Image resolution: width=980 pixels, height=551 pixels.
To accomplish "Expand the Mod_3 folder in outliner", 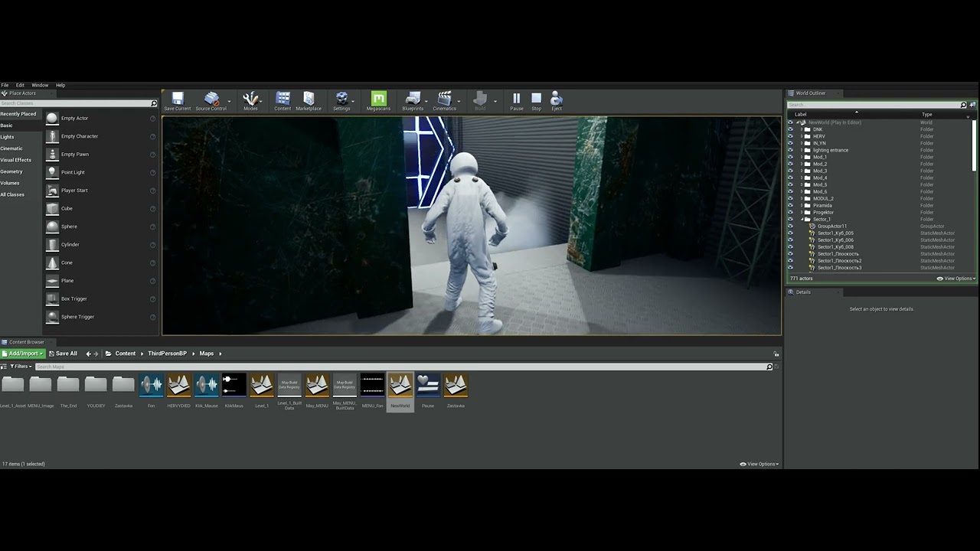I will coord(802,171).
